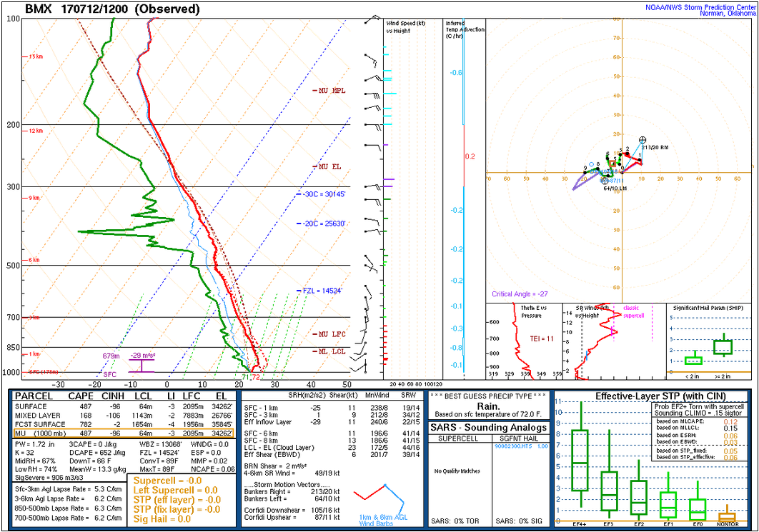Select the 850-500mb Lapse Rate line
The image size is (759, 532).
click(x=68, y=508)
